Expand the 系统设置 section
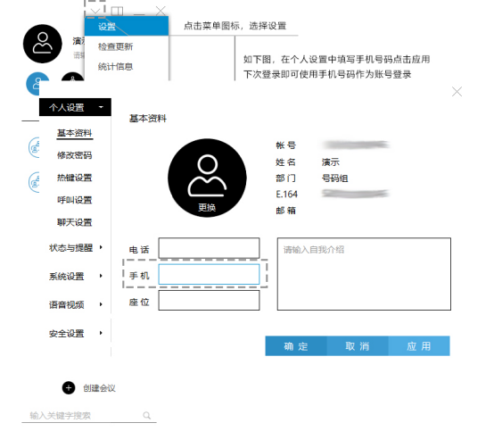494x448 pixels. tap(76, 276)
